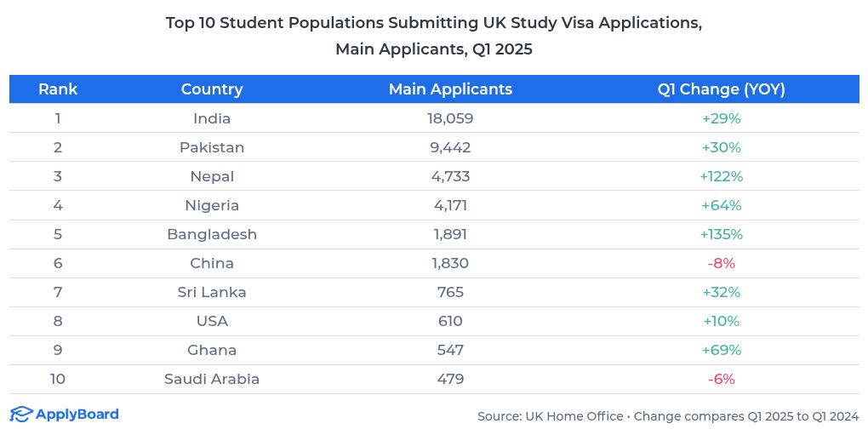Click Bangladesh's +135% change figure
Image resolution: width=868 pixels, height=435 pixels.
(721, 234)
